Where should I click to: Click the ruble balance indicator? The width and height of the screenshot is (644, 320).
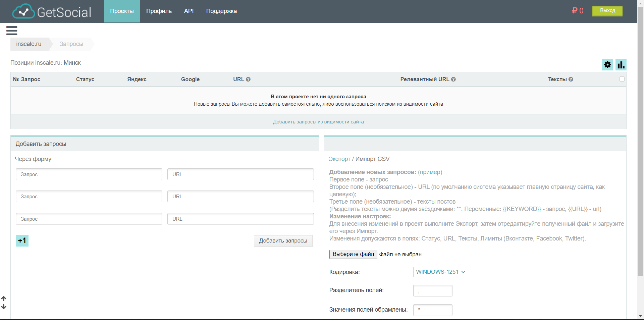click(578, 11)
